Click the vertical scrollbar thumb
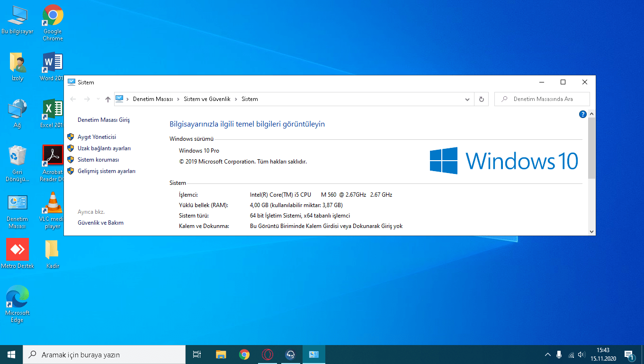The width and height of the screenshot is (644, 364). [591, 148]
